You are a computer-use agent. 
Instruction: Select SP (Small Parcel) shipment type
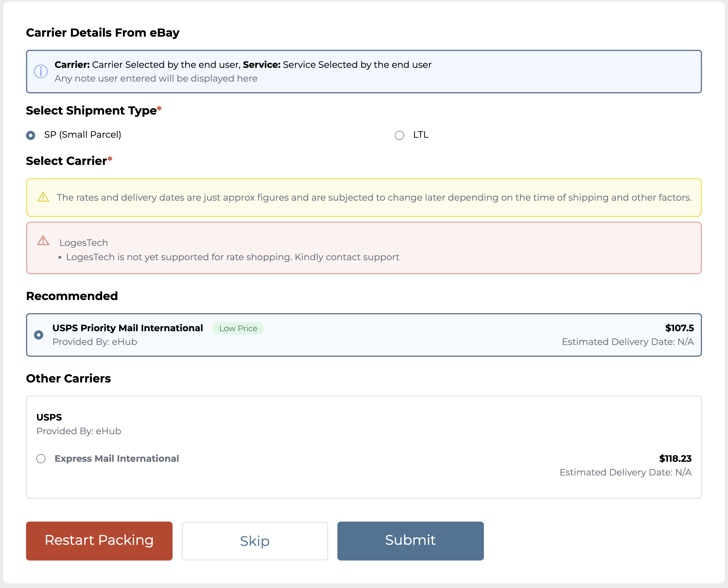[31, 135]
